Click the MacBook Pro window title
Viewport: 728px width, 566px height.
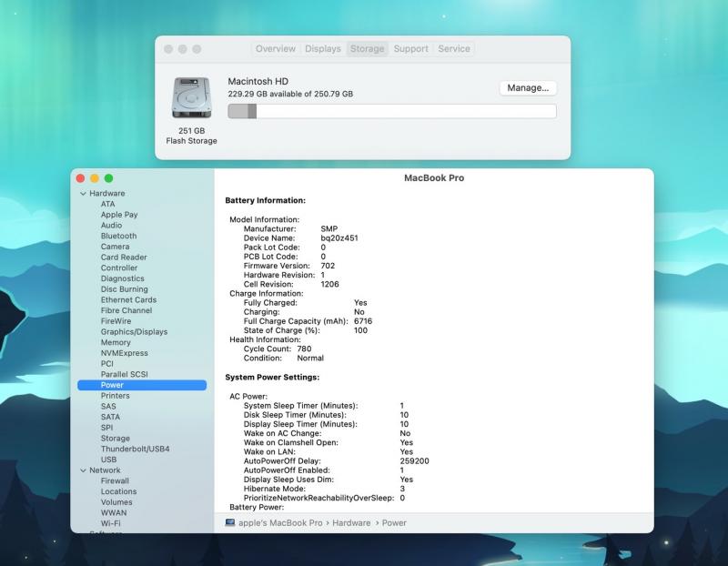pyautogui.click(x=434, y=177)
